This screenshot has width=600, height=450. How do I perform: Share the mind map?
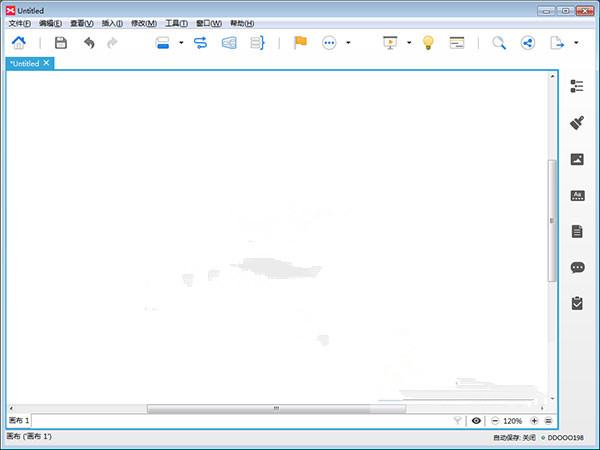[528, 43]
